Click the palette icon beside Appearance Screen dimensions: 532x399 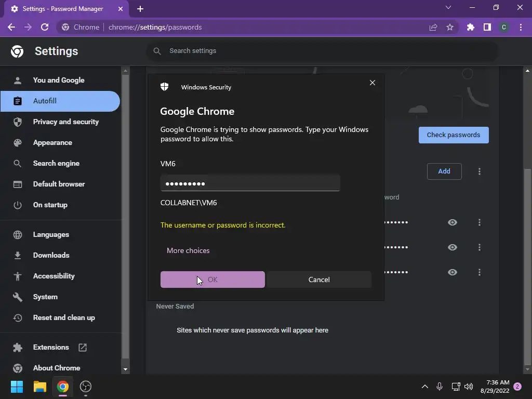pos(18,142)
